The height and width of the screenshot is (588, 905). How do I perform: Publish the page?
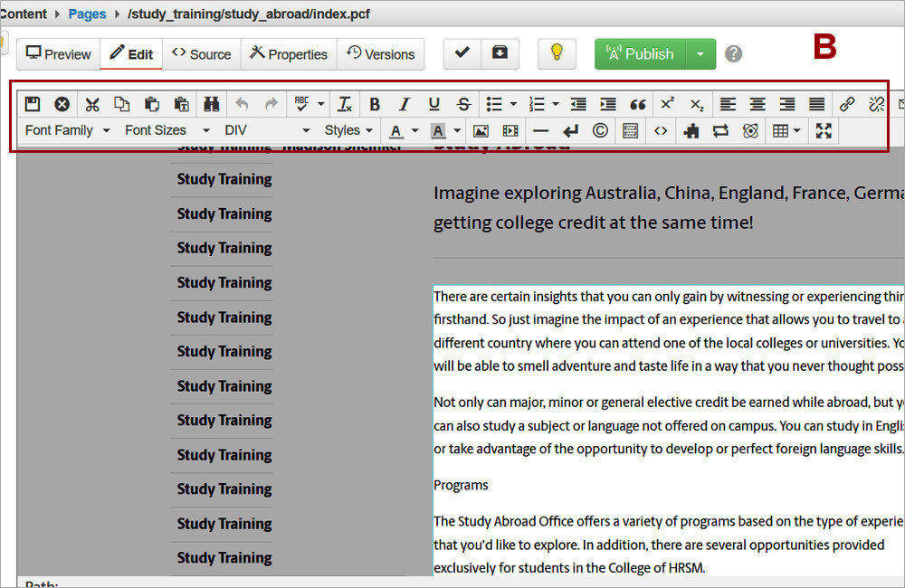(639, 53)
